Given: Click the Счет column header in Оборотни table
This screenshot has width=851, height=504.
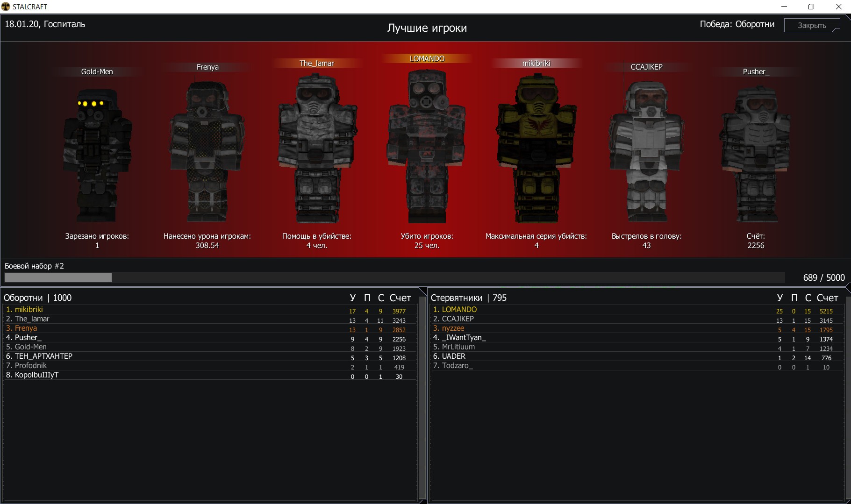Looking at the screenshot, I should click(400, 298).
